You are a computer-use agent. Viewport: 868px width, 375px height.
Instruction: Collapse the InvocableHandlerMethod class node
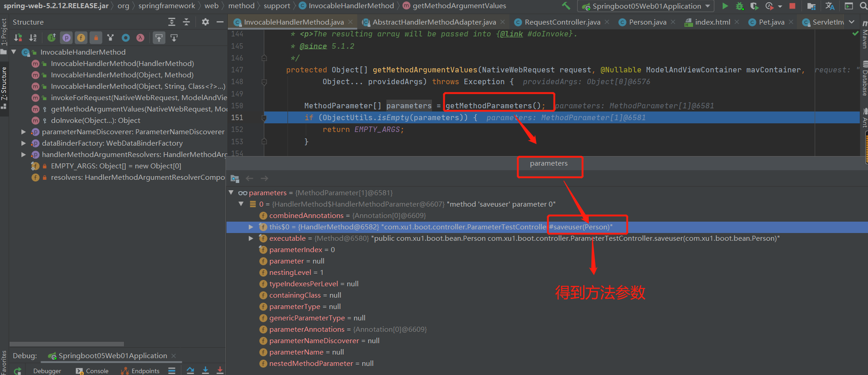click(x=14, y=52)
